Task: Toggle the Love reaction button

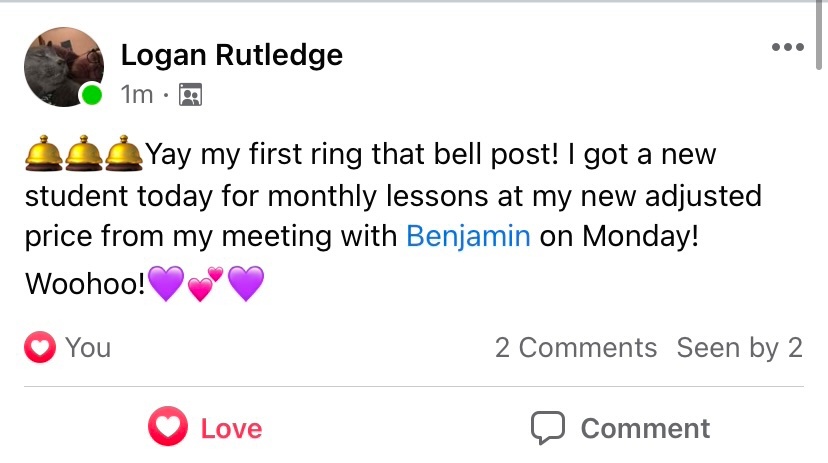Action: pyautogui.click(x=205, y=428)
